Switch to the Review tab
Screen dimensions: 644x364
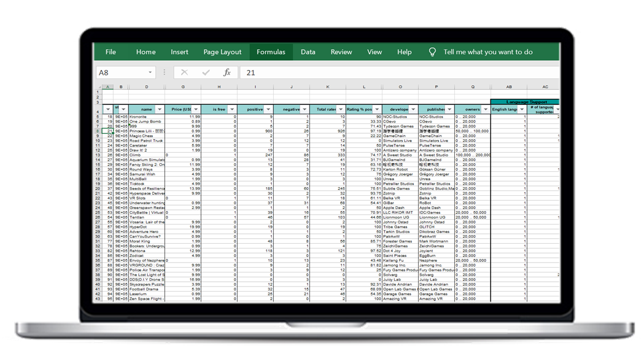click(x=341, y=52)
